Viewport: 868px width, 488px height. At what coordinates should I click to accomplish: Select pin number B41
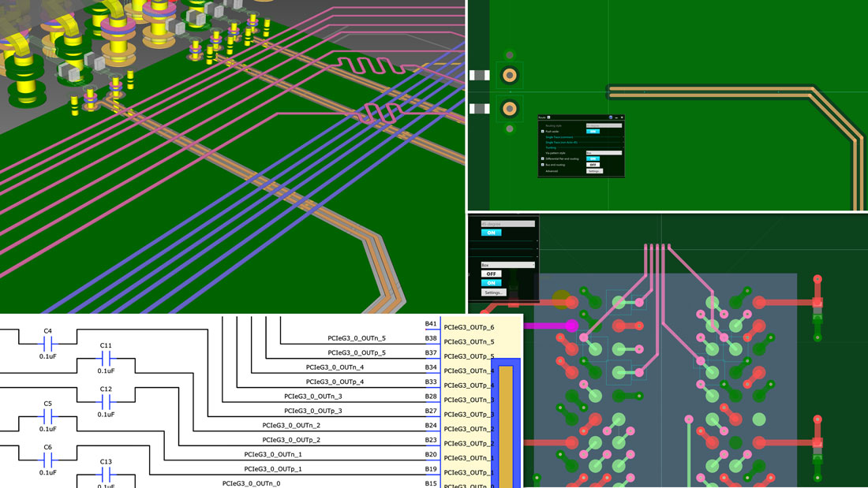(x=431, y=324)
